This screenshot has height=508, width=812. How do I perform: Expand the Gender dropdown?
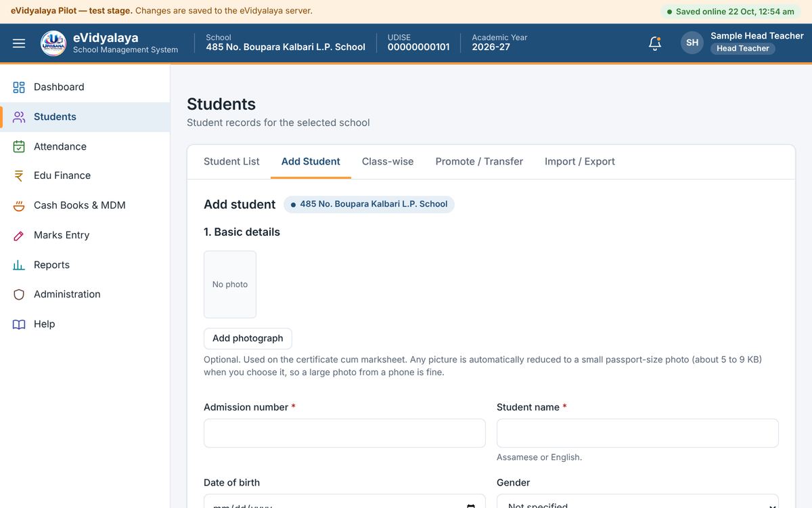(637, 501)
